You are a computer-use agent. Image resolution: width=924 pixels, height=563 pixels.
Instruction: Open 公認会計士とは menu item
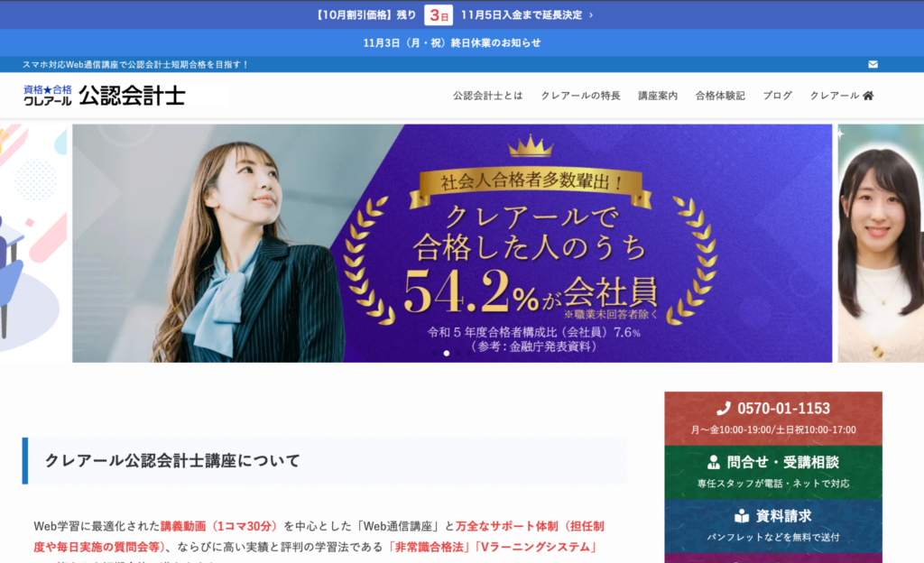pyautogui.click(x=487, y=96)
